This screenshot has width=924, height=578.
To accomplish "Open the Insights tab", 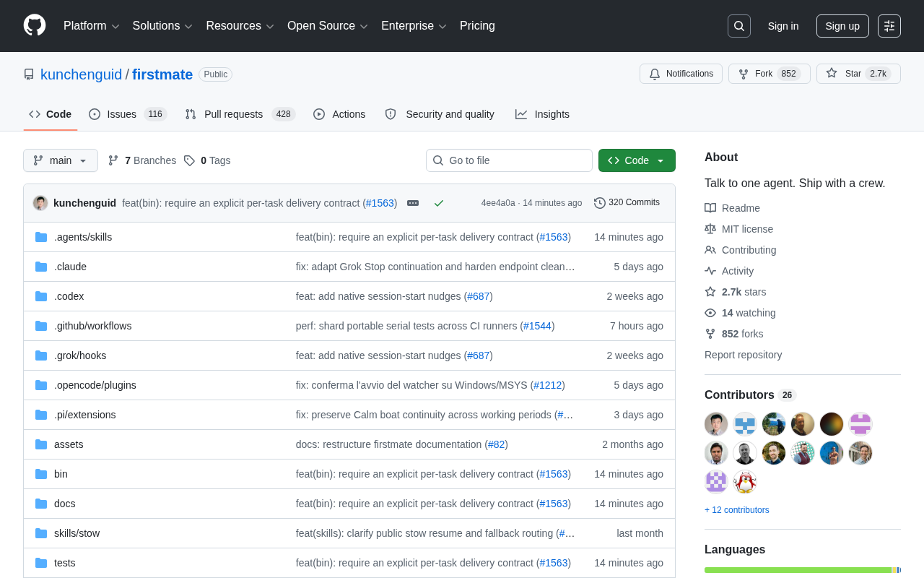I will [542, 114].
